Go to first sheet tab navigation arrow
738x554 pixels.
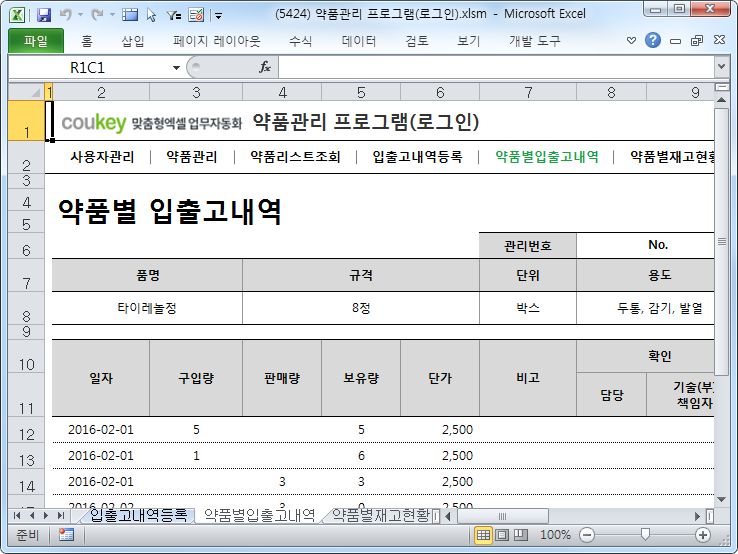(17, 515)
